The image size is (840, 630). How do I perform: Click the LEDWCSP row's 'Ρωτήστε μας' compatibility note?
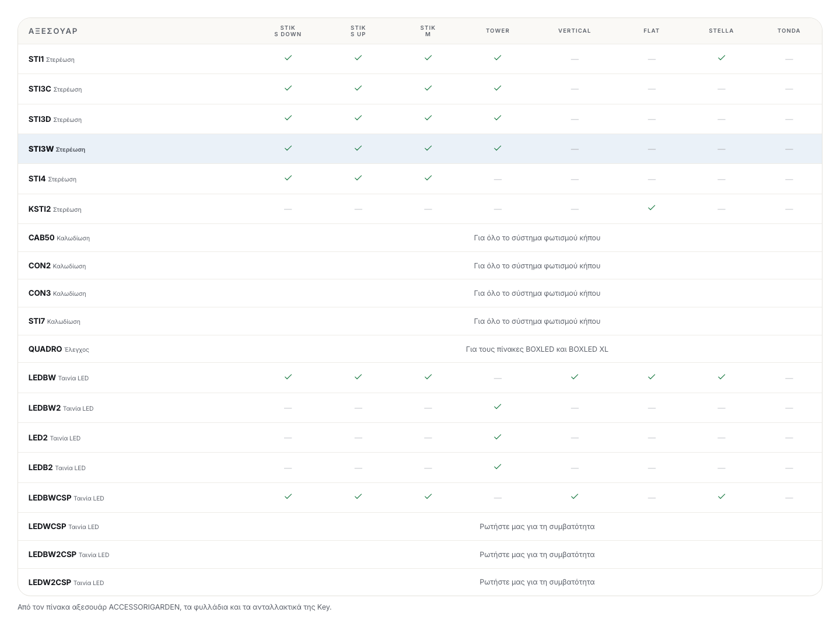point(537,527)
